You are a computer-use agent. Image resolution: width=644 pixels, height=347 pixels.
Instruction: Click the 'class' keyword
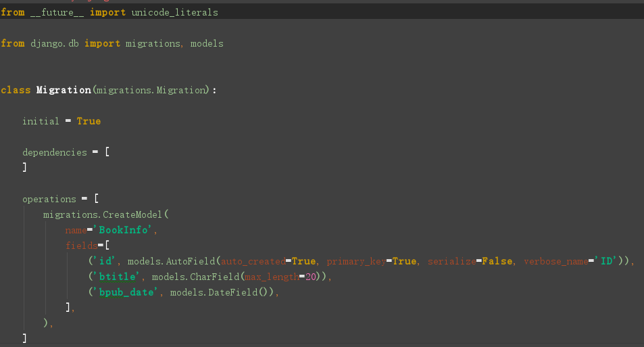pos(16,90)
